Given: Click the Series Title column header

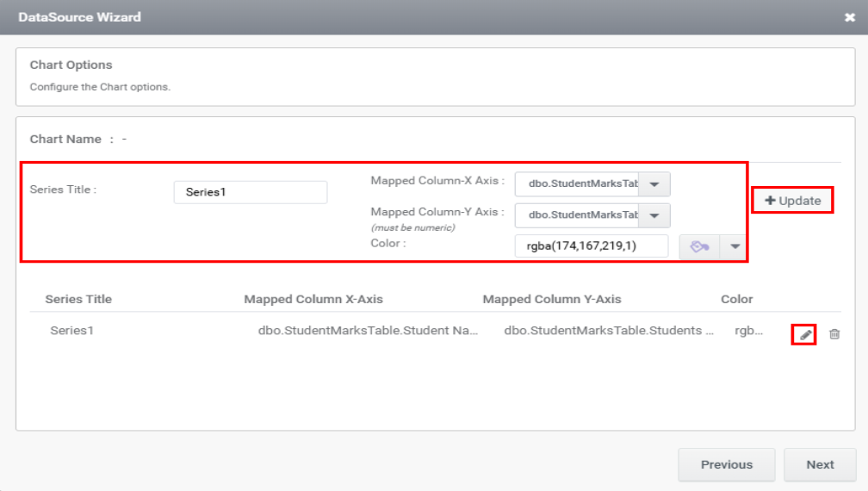Looking at the screenshot, I should click(78, 299).
